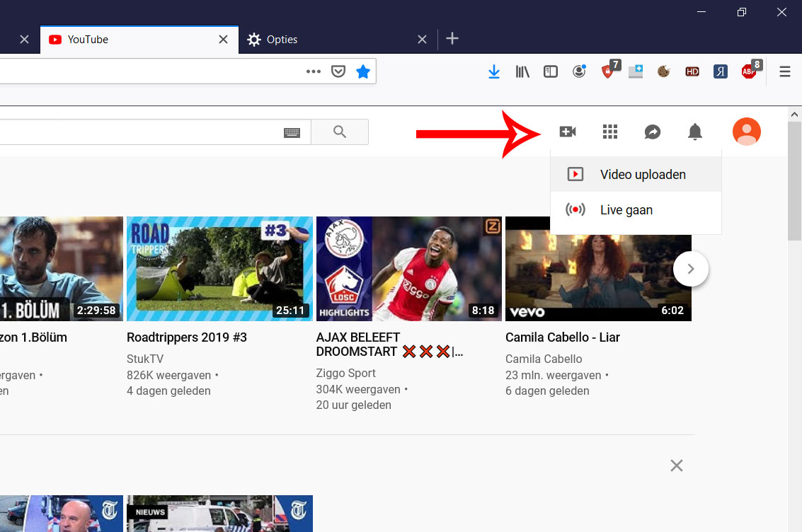Click the Firefox account sync icon

tap(579, 71)
